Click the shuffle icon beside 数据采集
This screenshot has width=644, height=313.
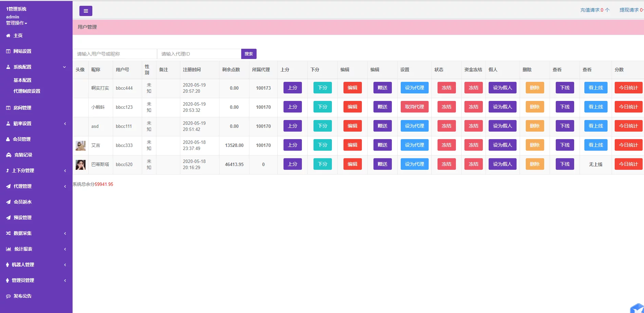(8, 233)
